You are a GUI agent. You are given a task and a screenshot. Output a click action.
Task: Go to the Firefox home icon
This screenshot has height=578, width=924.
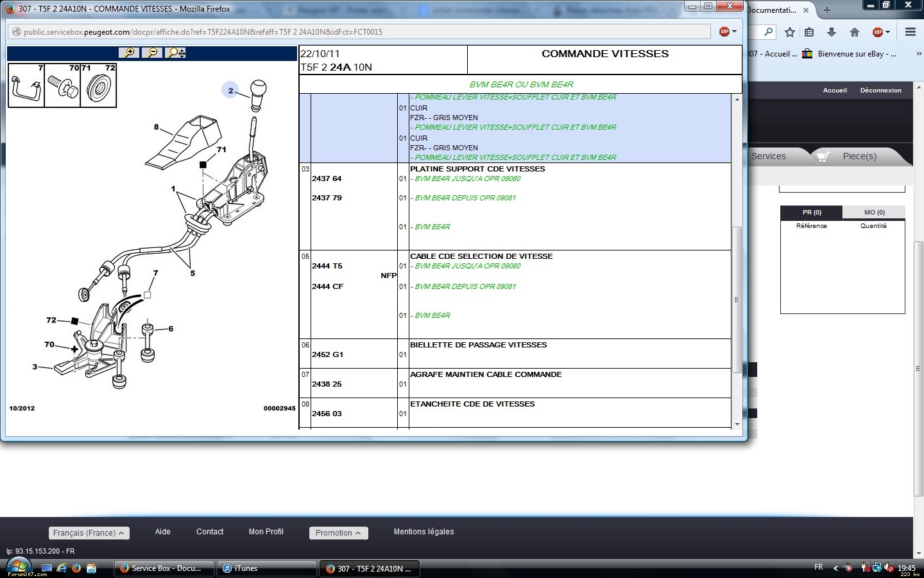point(854,32)
